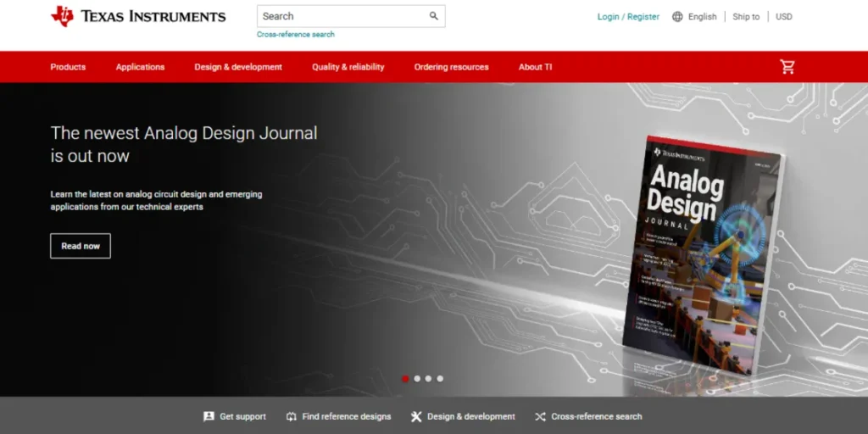The height and width of the screenshot is (434, 868).
Task: Open the English language selector
Action: pos(702,17)
